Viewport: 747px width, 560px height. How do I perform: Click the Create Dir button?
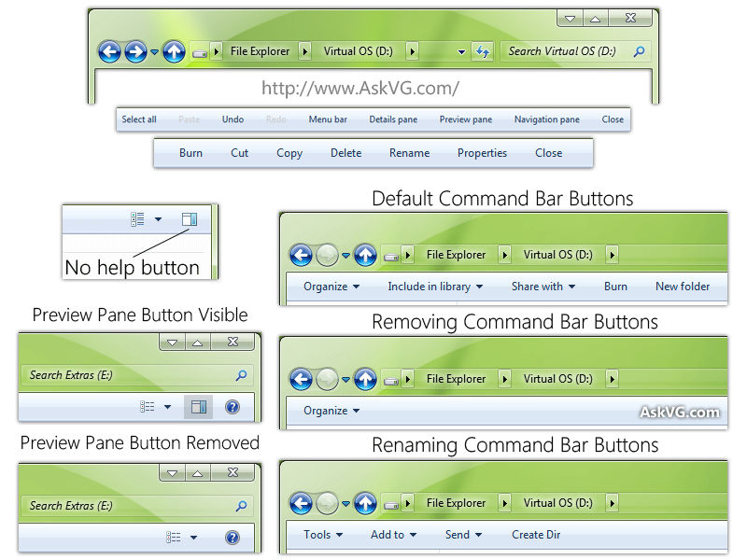[535, 535]
